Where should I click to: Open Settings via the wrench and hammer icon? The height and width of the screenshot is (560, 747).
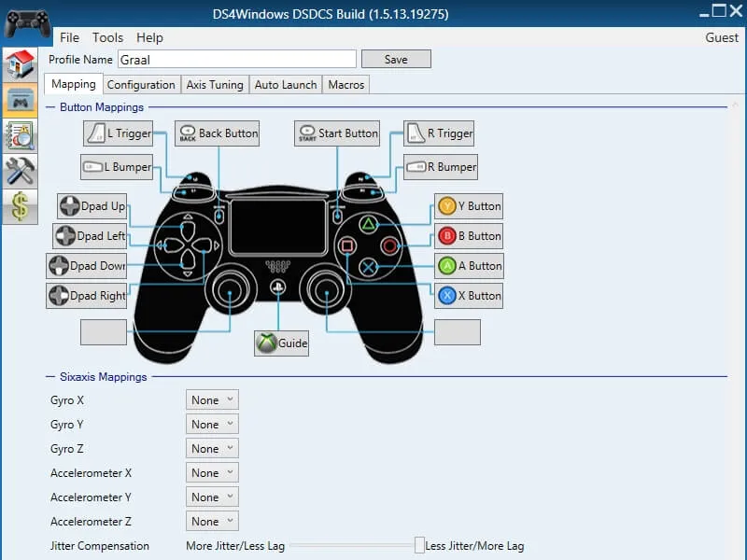coord(19,169)
